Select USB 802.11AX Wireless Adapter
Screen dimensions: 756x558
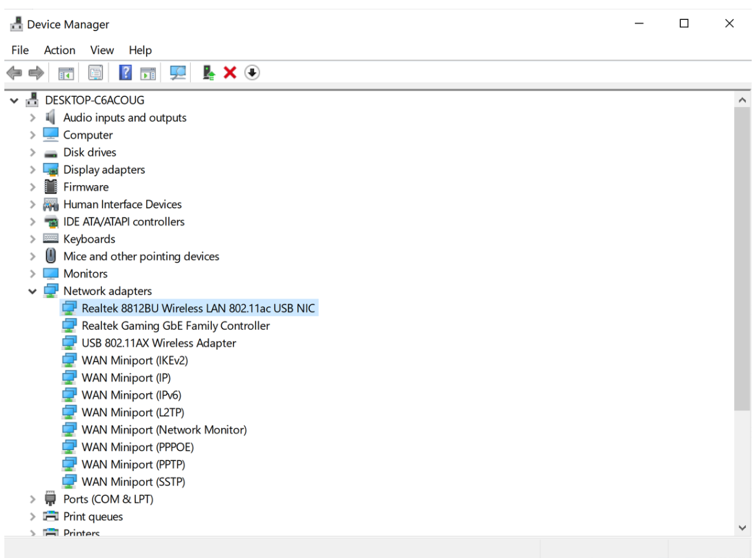point(158,343)
